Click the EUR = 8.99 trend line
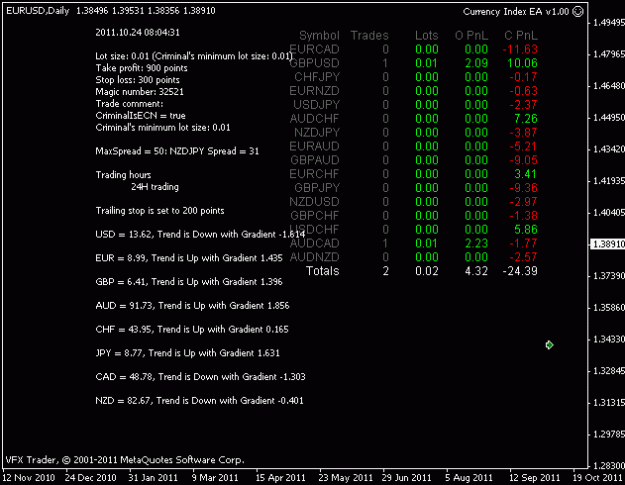Screen dimensions: 625x485 click(189, 258)
